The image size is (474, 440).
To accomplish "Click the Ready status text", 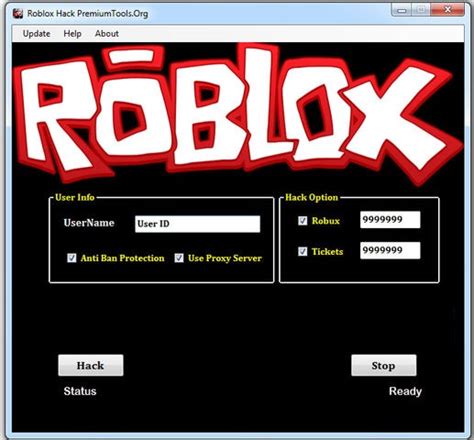I will pyautogui.click(x=405, y=391).
